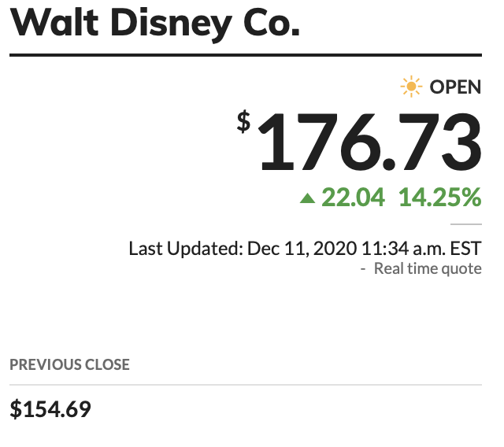Click the sun market-open icon
The image size is (504, 447).
pos(410,87)
